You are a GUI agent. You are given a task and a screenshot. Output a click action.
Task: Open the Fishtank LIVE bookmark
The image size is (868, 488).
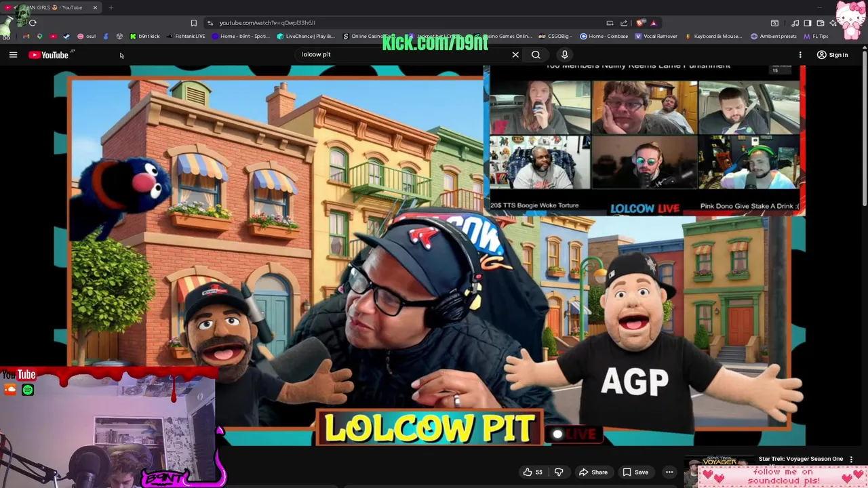pos(185,36)
